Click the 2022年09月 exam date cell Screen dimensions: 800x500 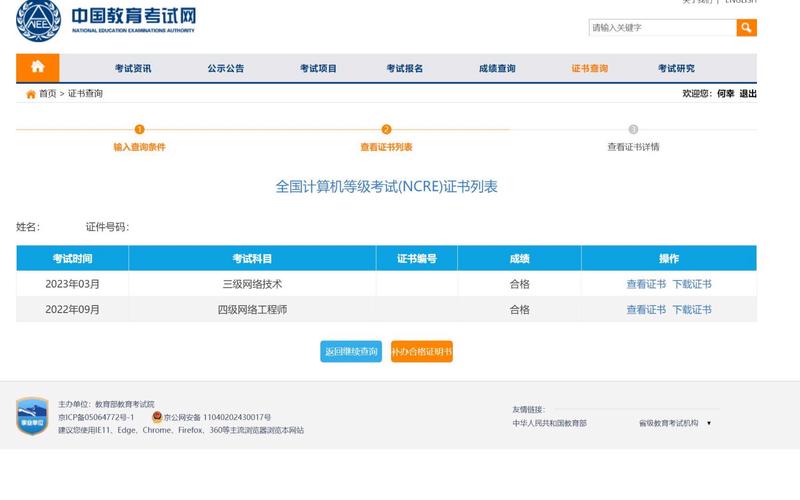click(x=72, y=310)
